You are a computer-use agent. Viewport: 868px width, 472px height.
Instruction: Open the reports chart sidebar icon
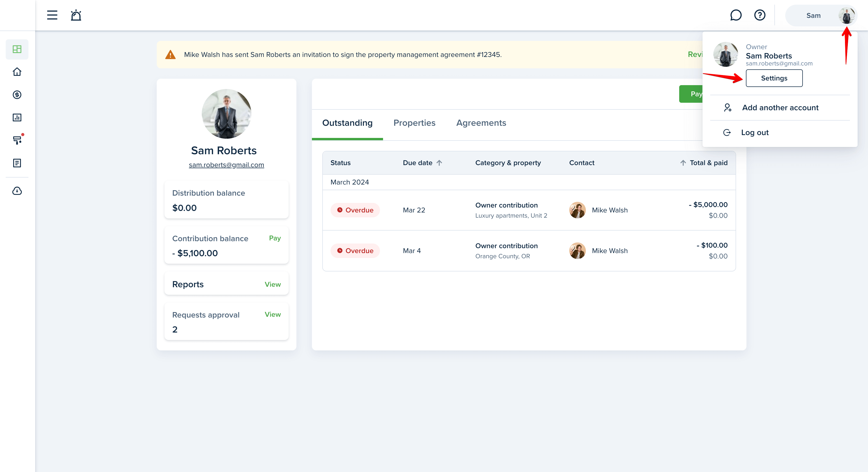click(x=17, y=117)
